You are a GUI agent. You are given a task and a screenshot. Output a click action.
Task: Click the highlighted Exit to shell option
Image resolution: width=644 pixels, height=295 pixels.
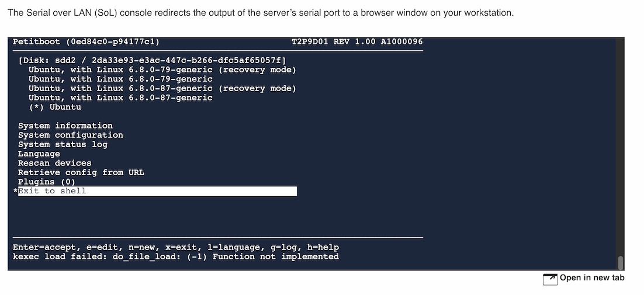[157, 191]
